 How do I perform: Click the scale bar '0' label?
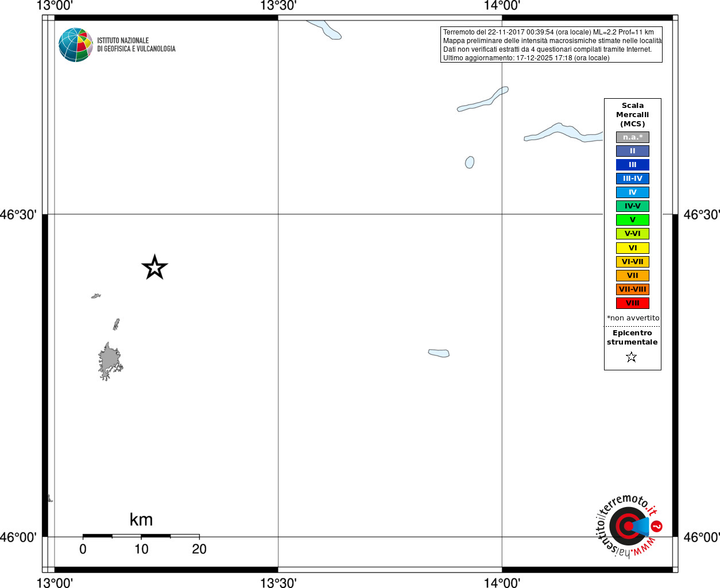[x=83, y=550]
